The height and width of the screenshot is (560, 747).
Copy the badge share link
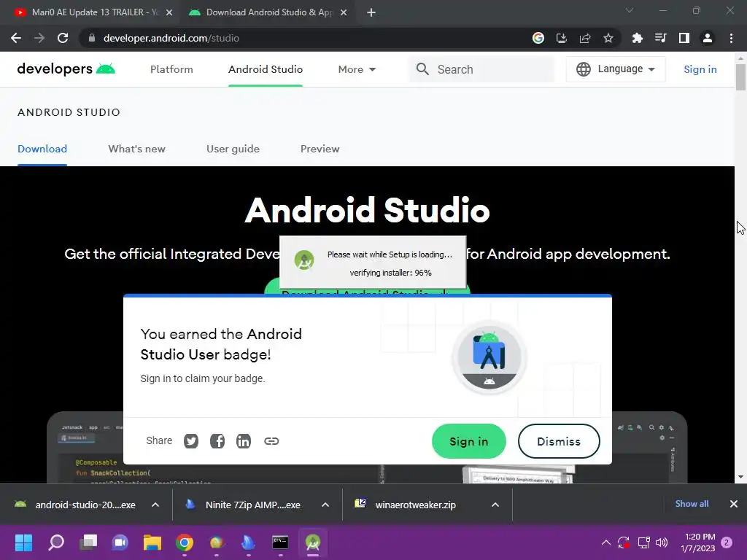click(x=271, y=441)
